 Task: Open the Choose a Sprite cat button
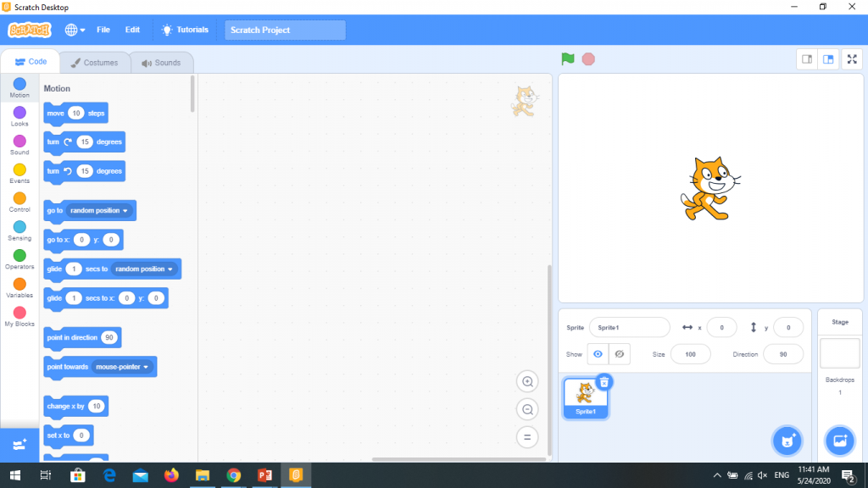787,441
